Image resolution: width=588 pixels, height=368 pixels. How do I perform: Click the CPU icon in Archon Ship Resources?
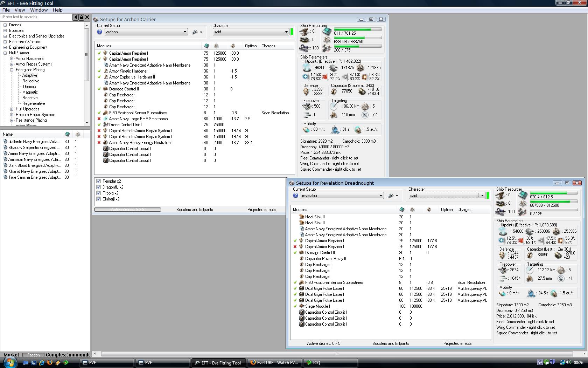pos(327,31)
